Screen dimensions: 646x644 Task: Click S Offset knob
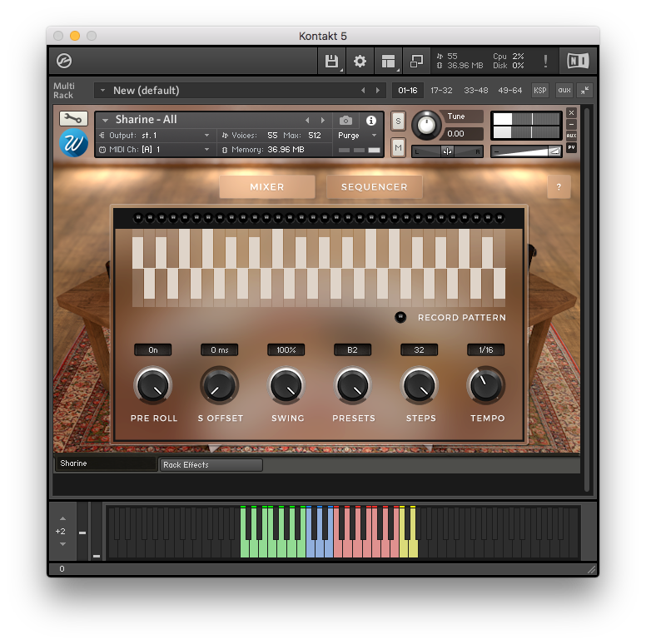coord(220,386)
